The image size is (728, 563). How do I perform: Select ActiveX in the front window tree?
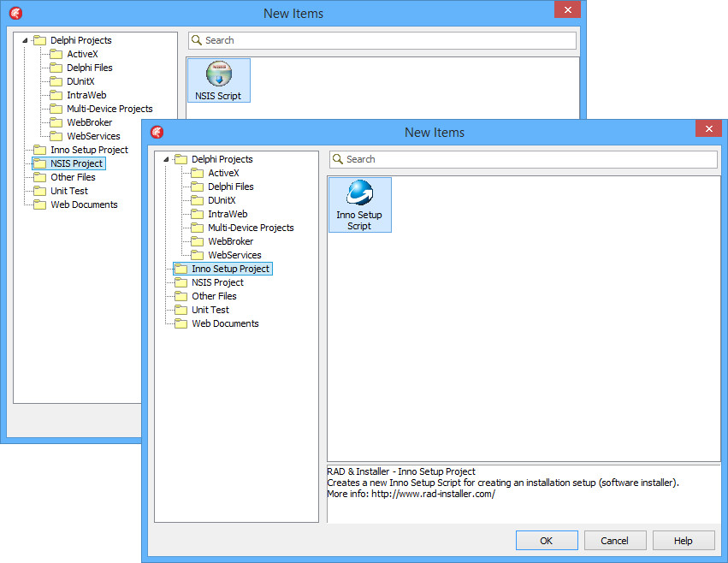224,173
